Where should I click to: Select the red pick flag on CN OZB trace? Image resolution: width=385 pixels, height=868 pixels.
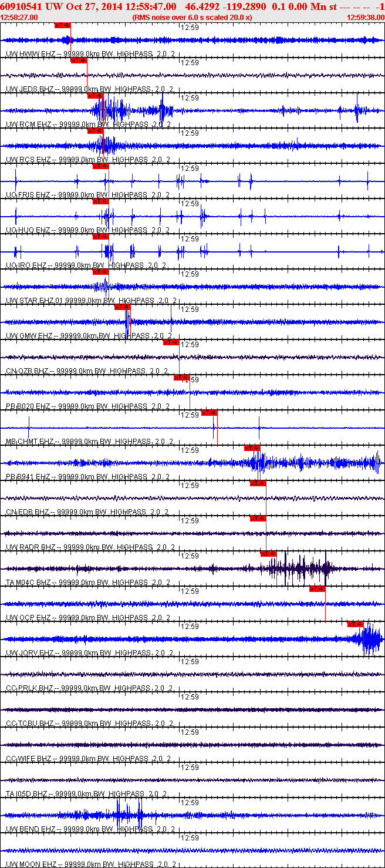(171, 342)
